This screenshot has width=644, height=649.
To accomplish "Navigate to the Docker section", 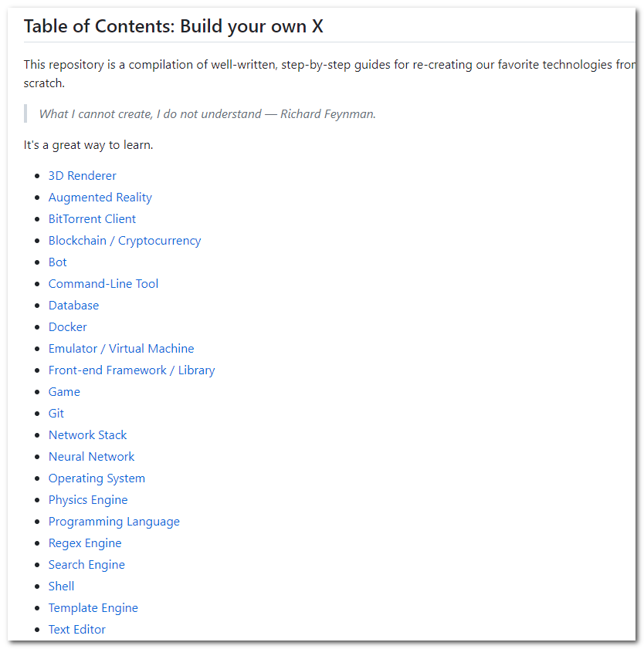I will pyautogui.click(x=67, y=327).
